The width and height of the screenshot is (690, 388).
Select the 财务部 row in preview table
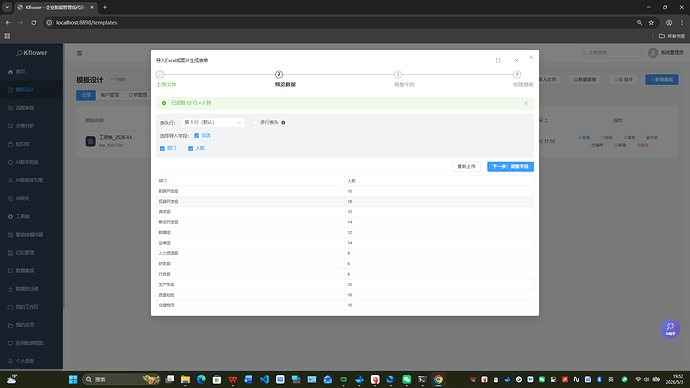click(345, 264)
